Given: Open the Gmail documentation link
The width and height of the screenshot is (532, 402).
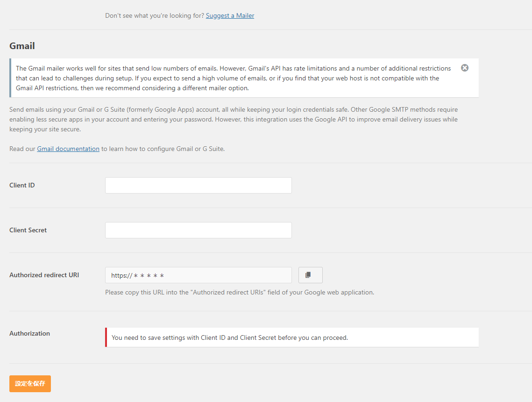Looking at the screenshot, I should 68,149.
